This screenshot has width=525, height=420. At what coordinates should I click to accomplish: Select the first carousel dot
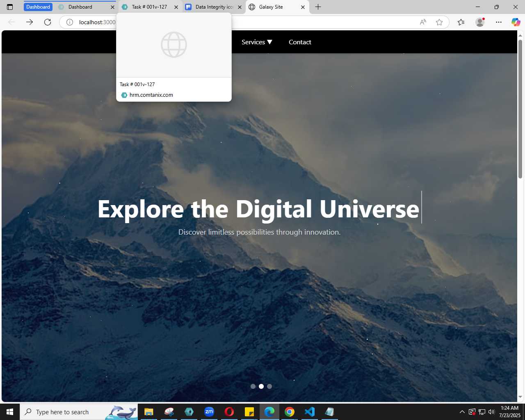[253, 386]
